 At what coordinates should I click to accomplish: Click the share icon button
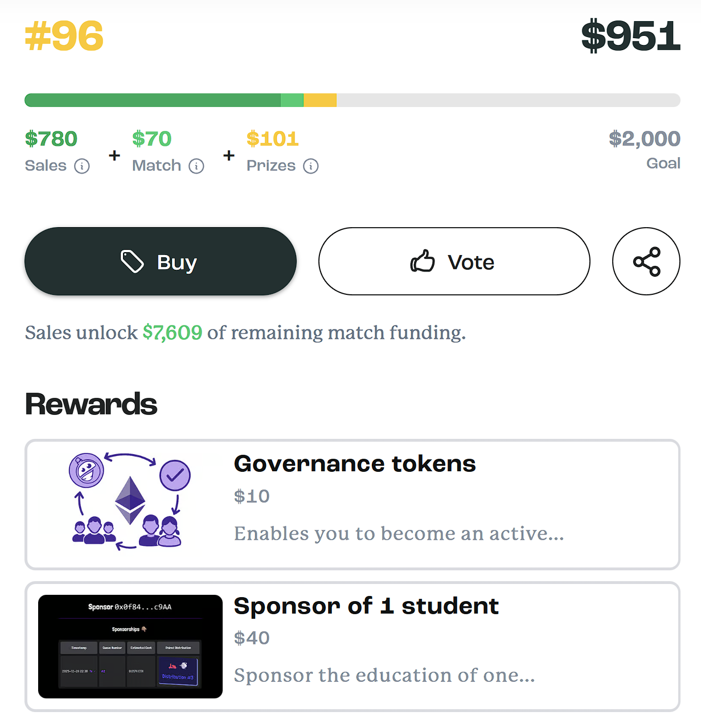[x=646, y=262]
